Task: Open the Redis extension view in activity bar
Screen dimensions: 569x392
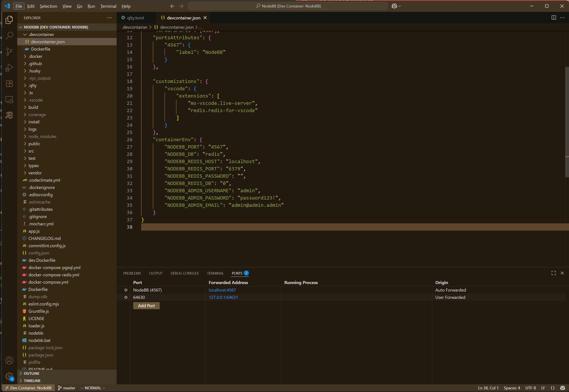Action: (x=9, y=115)
